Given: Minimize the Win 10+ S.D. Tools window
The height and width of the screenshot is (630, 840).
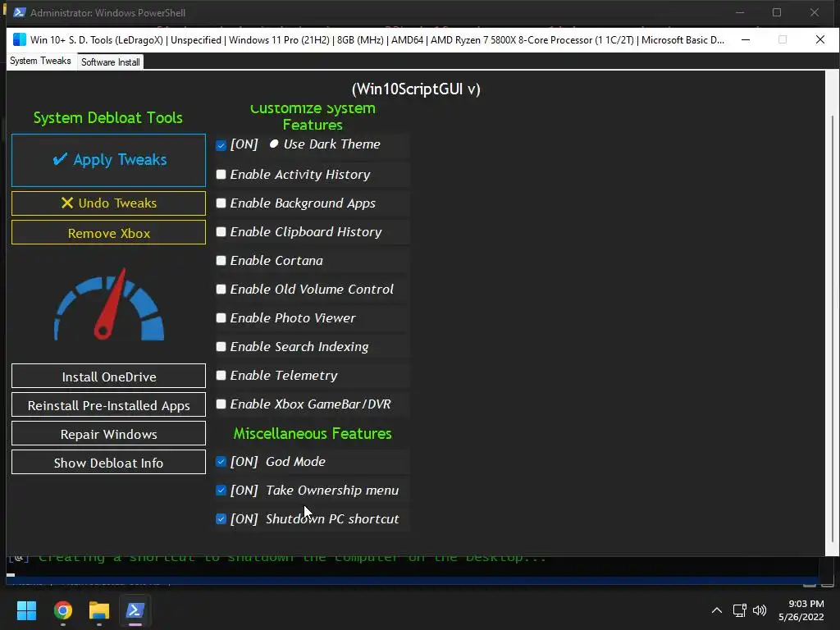Looking at the screenshot, I should point(745,39).
